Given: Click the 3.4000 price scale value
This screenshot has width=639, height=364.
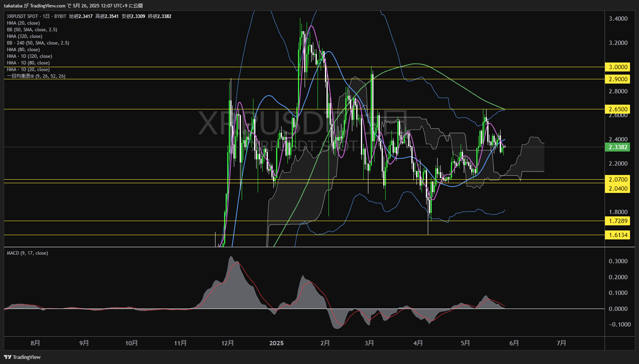Looking at the screenshot, I should tap(618, 19).
